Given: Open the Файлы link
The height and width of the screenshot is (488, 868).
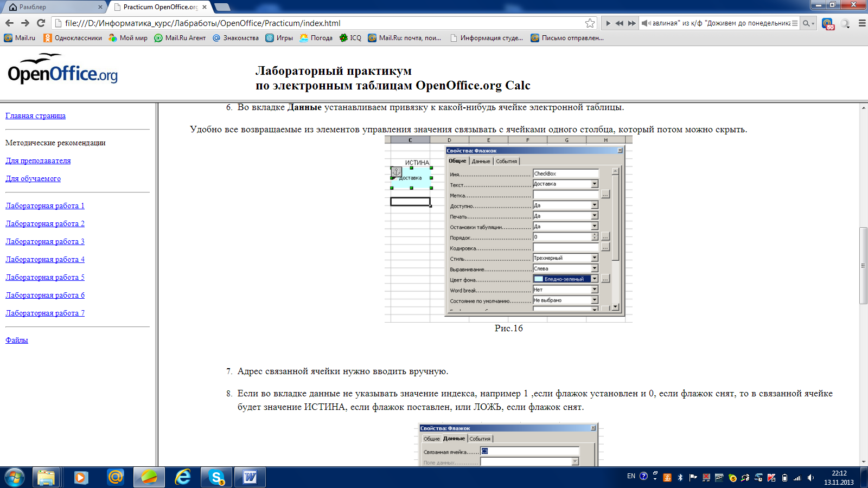Looking at the screenshot, I should (x=17, y=340).
